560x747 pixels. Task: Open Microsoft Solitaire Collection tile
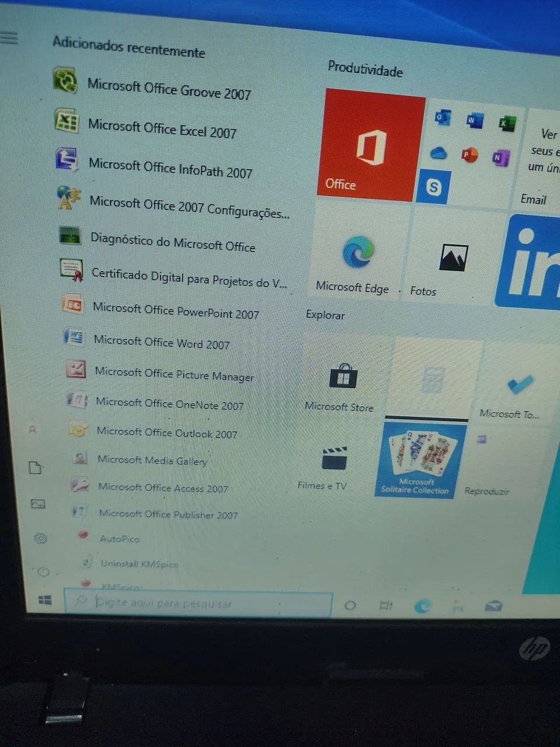pos(421,460)
